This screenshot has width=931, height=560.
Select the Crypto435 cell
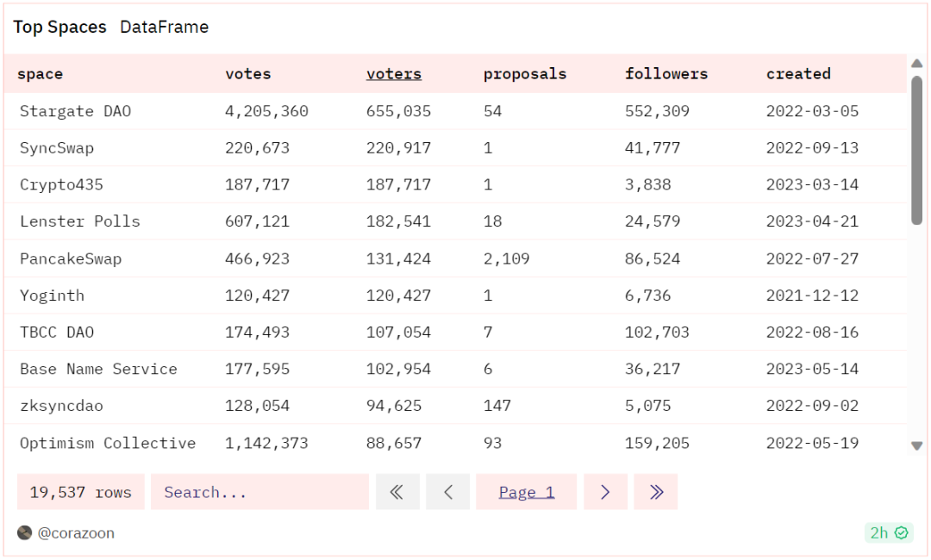click(x=61, y=184)
